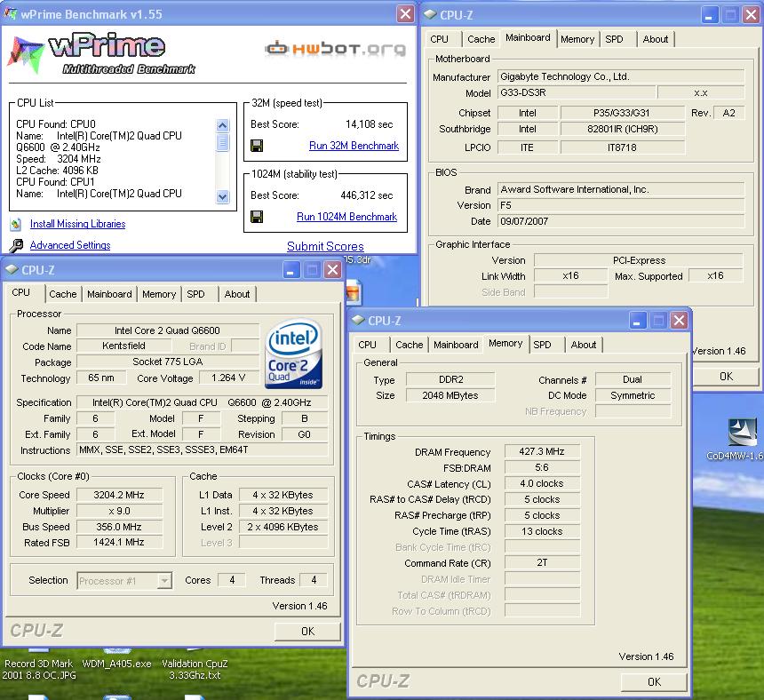Click Install Missing Libraries link
The width and height of the screenshot is (764, 700).
click(77, 224)
